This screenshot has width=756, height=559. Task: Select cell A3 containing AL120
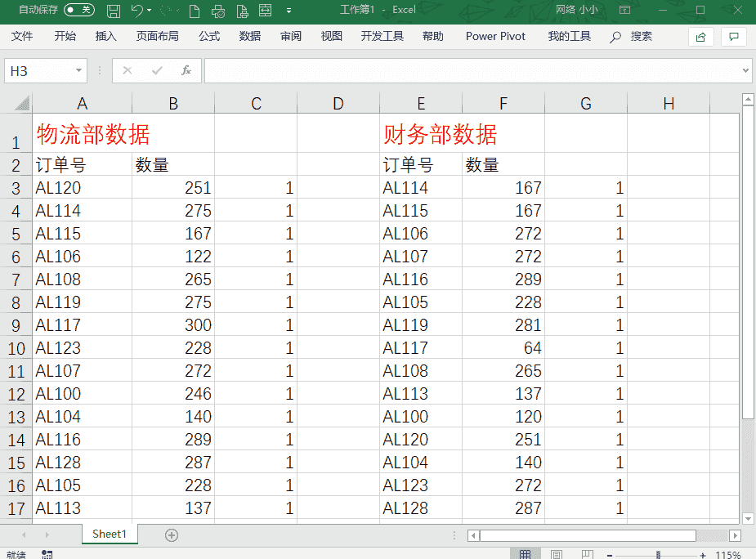82,188
